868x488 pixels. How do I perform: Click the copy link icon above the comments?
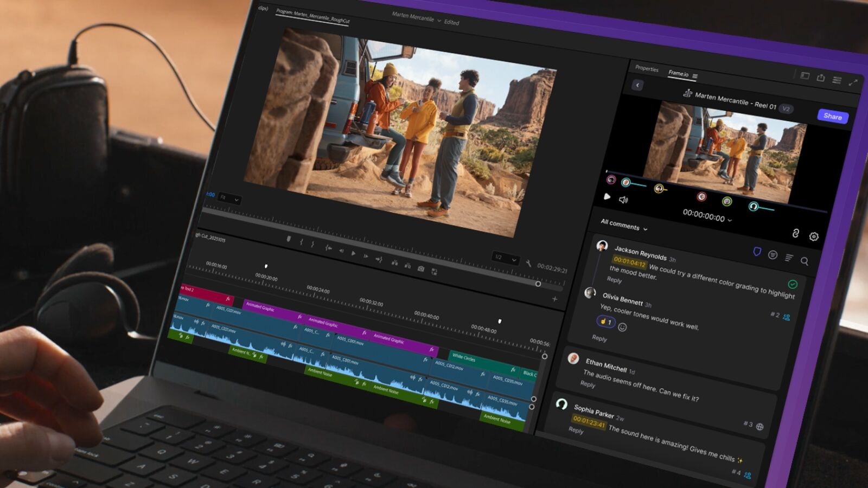click(x=795, y=233)
